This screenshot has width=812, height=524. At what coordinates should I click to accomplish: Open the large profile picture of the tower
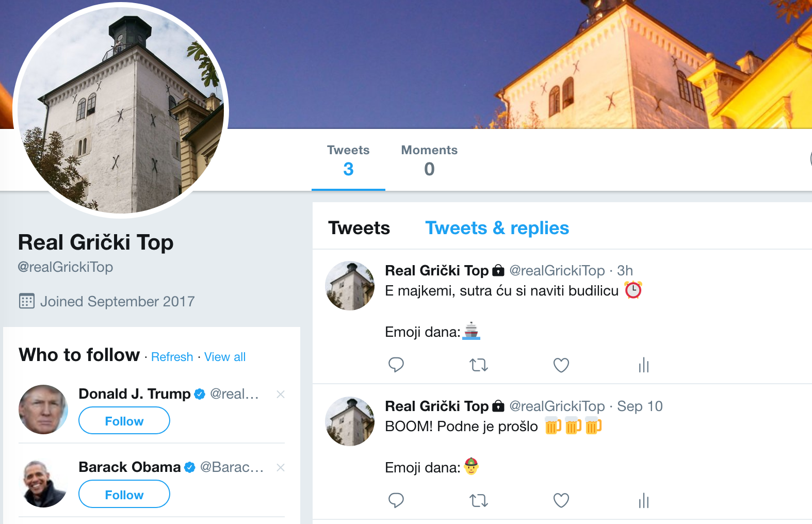pos(121,110)
